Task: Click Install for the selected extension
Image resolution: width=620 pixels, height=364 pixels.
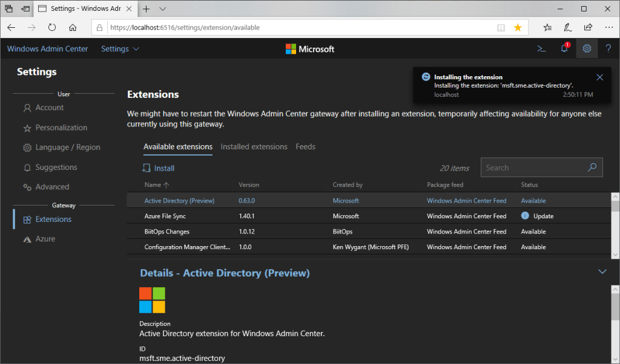Action: [x=159, y=167]
